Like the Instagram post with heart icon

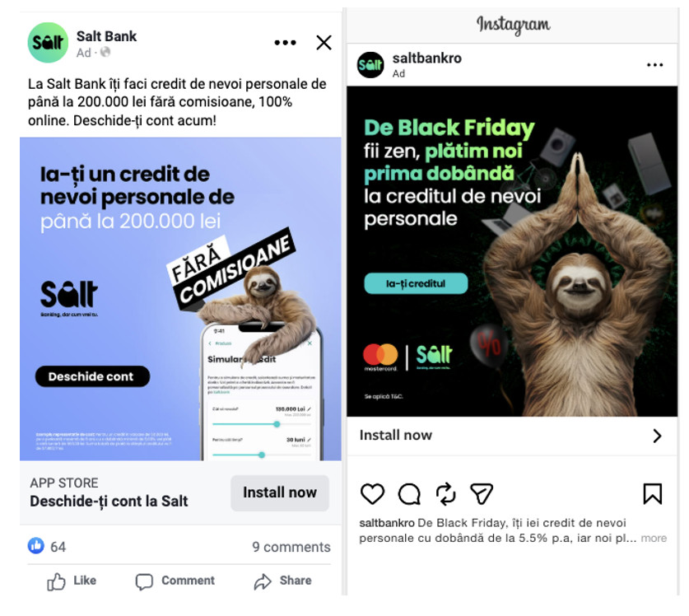pos(372,493)
